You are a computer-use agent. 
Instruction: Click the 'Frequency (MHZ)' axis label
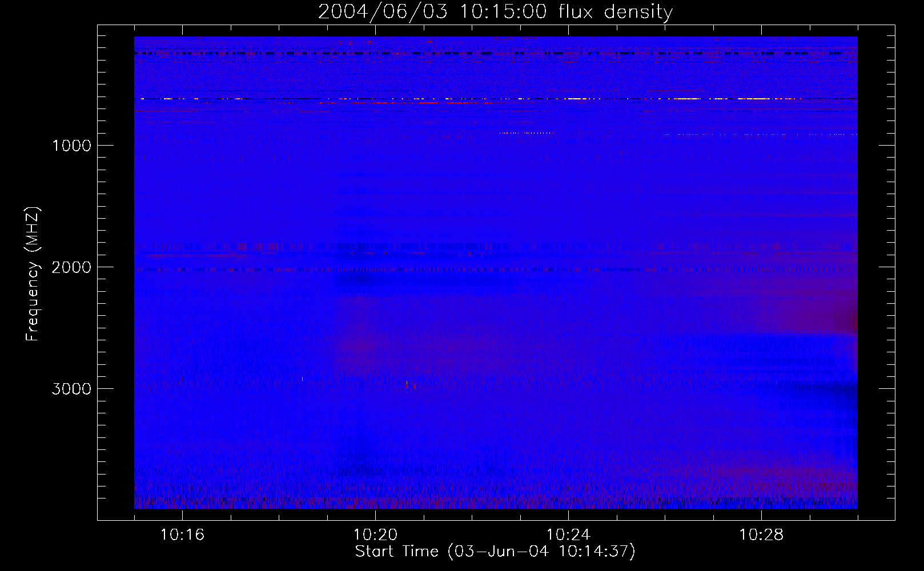(x=33, y=274)
